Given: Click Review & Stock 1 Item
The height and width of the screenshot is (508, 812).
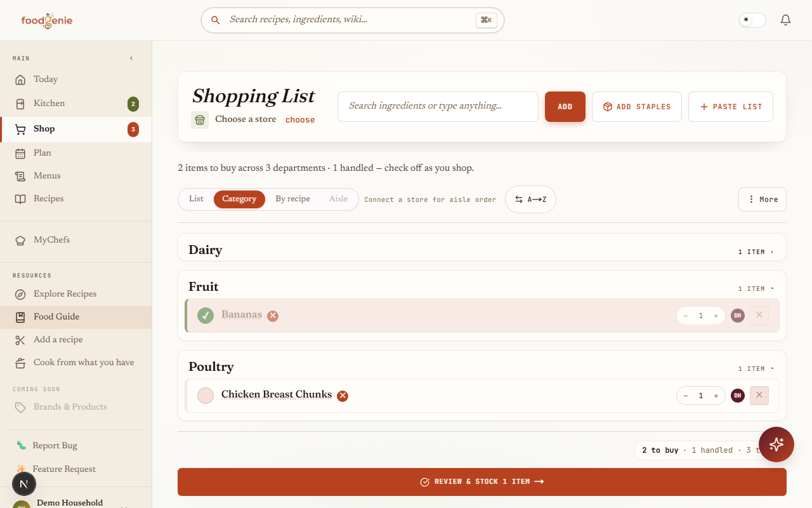Looking at the screenshot, I should 482,482.
